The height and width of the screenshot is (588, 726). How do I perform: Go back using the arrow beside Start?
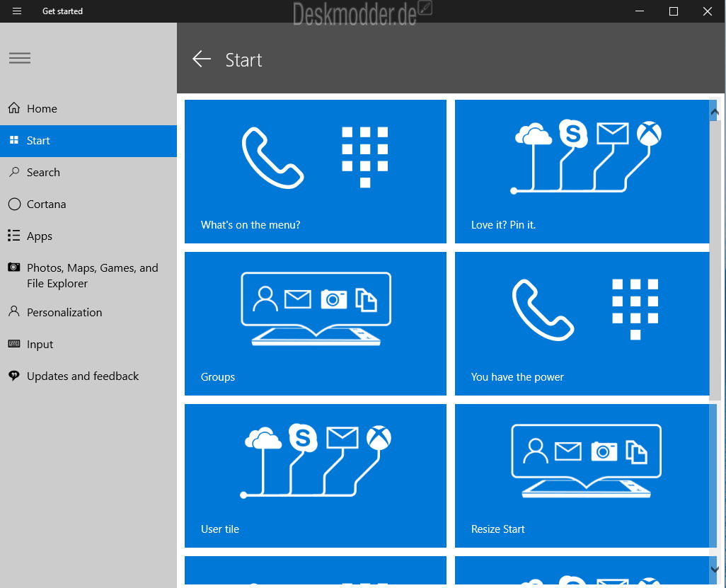(x=202, y=59)
